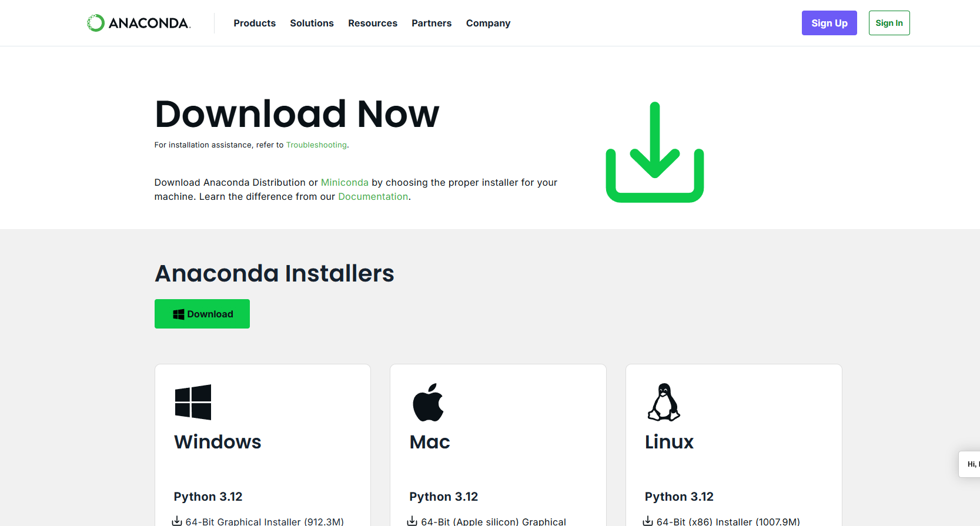980x526 pixels.
Task: Open the Solutions menu
Action: (312, 23)
